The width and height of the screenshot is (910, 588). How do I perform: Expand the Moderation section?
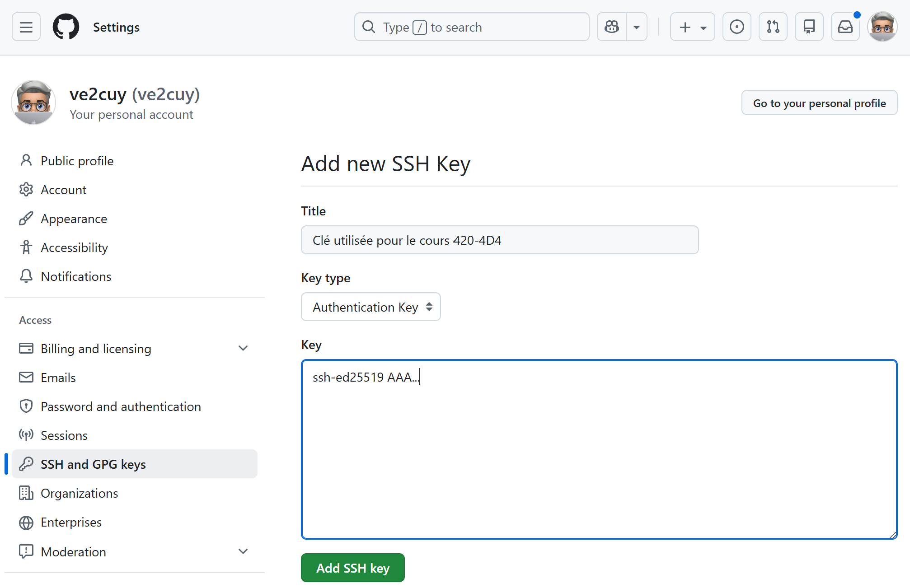point(243,551)
